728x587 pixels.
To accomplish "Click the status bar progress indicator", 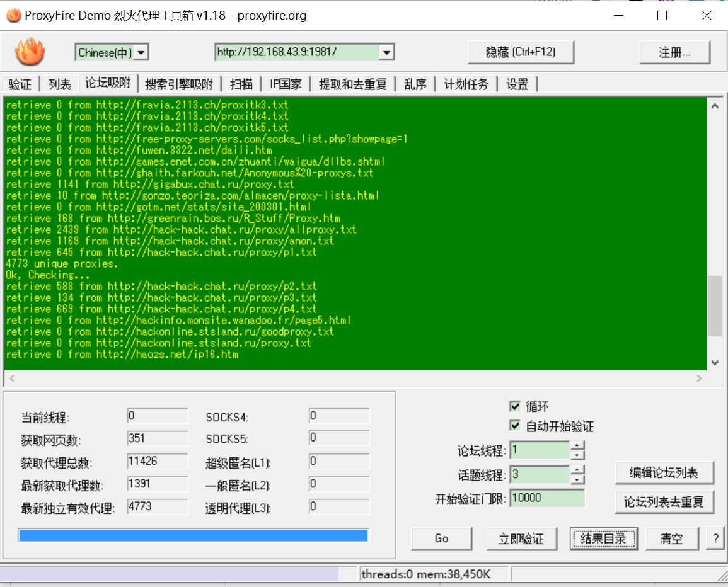I will click(x=170, y=574).
